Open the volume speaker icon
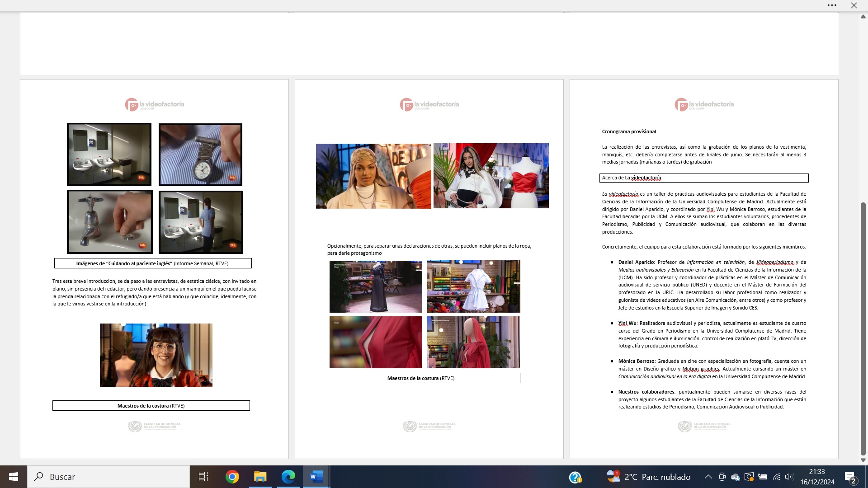 pos(789,477)
